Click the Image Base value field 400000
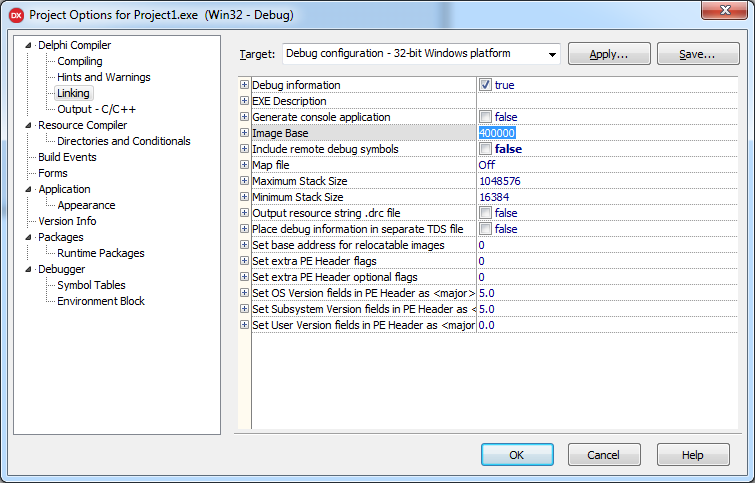This screenshot has height=483, width=755. [x=497, y=133]
